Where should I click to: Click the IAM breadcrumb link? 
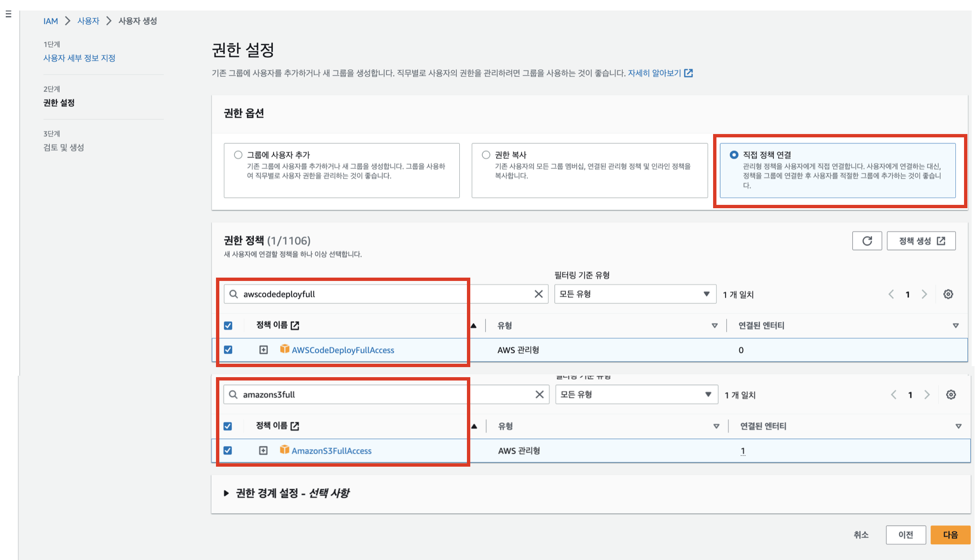tap(50, 21)
